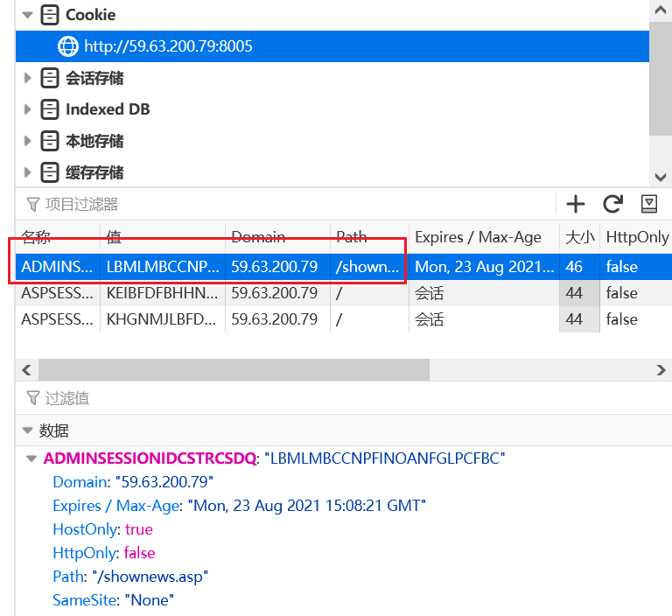Click the HttpOnly: false detail row
This screenshot has width=672, height=616.
coord(104,553)
